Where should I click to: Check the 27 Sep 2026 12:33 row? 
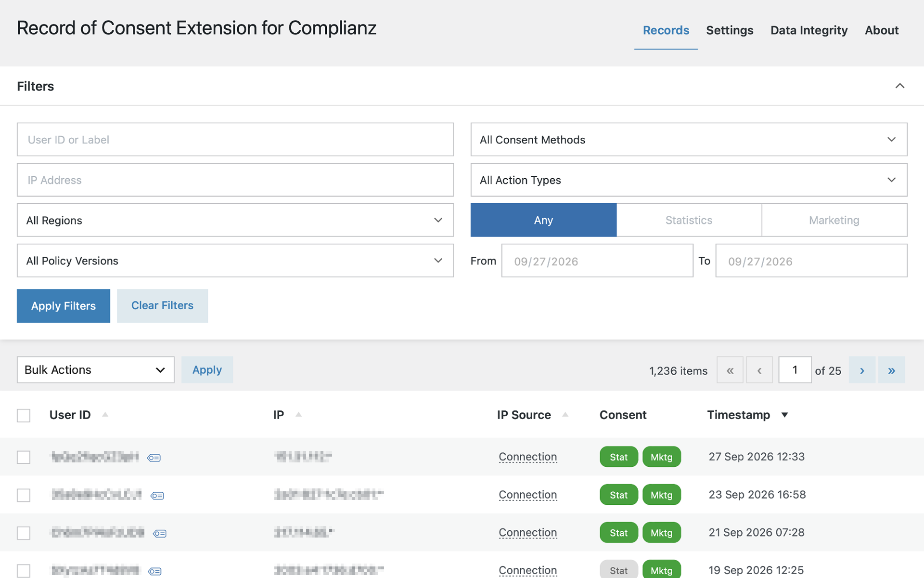click(x=24, y=457)
